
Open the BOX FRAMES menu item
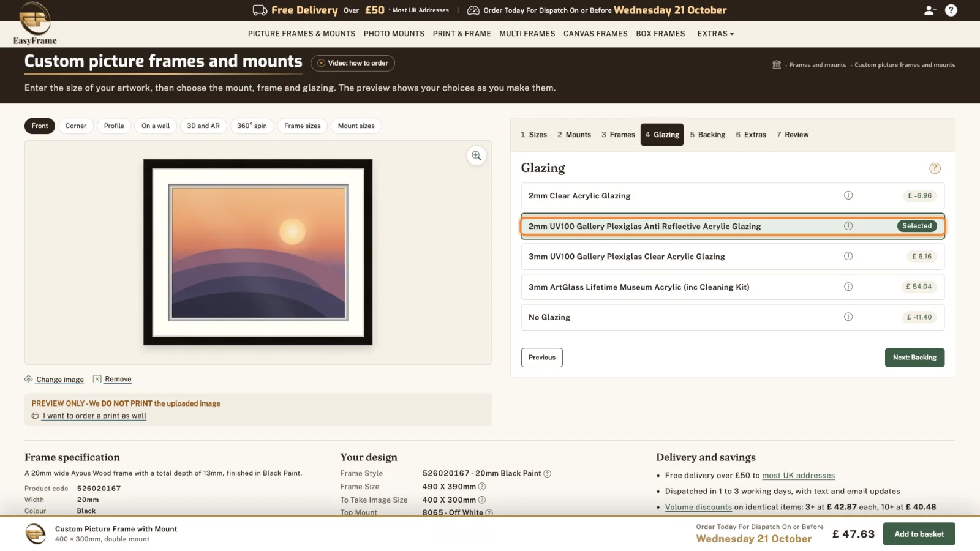click(660, 34)
